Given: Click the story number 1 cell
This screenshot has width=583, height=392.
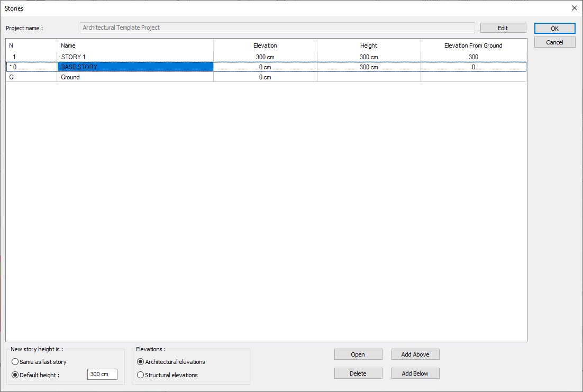Looking at the screenshot, I should click(32, 57).
